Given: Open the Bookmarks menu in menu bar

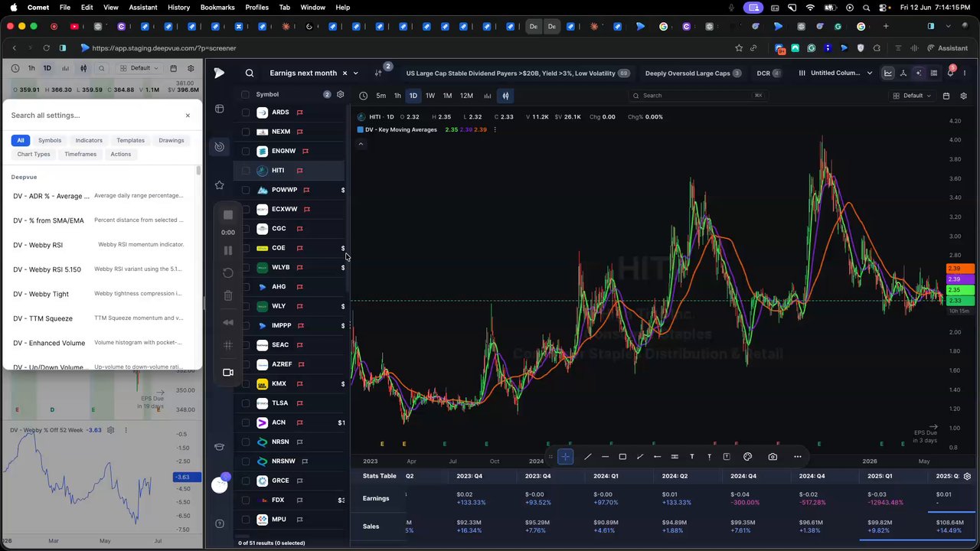Looking at the screenshot, I should pos(217,7).
